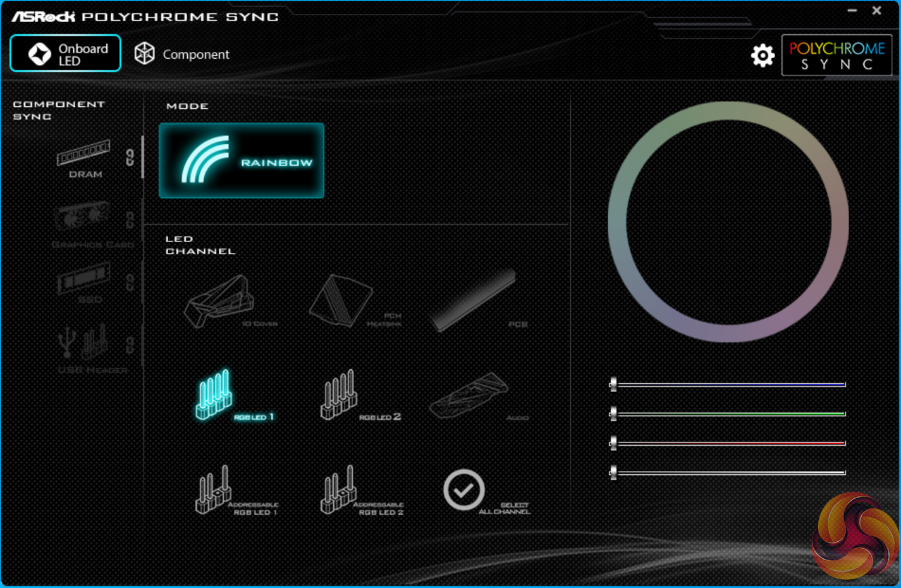Select the Audio LED channel
The width and height of the screenshot is (901, 588).
(479, 396)
